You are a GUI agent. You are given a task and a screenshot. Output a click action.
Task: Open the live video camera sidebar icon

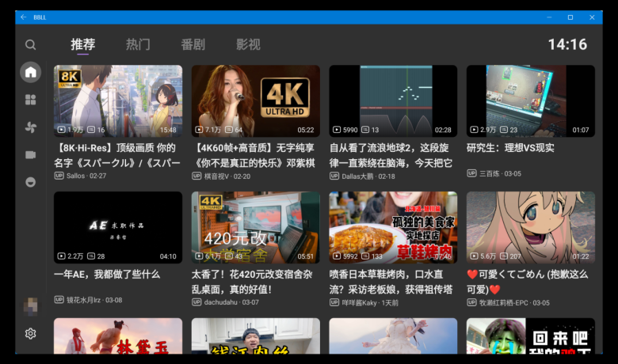pos(30,154)
